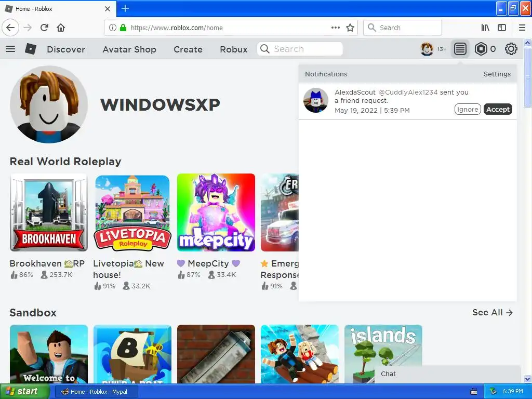532x399 pixels.
Task: Click the vertical scrollbar thumb
Action: 527,77
